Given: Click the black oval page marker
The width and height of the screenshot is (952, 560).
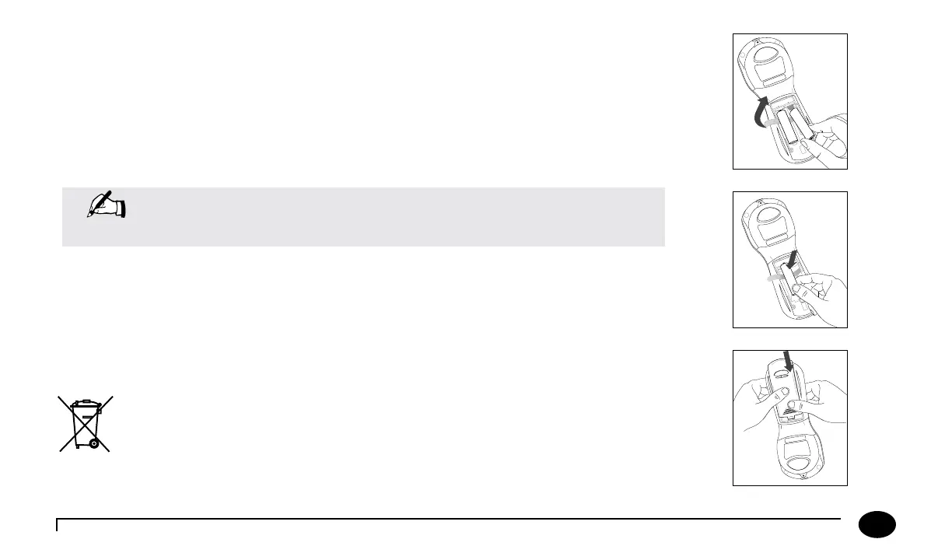Looking at the screenshot, I should (x=877, y=526).
